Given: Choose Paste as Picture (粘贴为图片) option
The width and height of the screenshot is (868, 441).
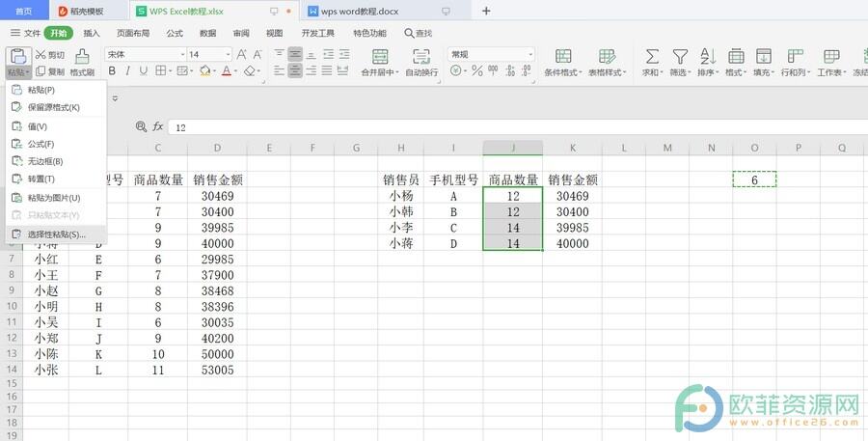Looking at the screenshot, I should [55, 198].
